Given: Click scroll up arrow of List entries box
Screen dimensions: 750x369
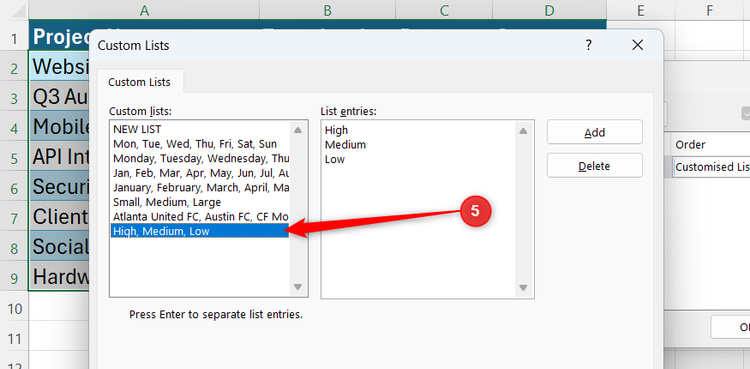Looking at the screenshot, I should tap(523, 130).
